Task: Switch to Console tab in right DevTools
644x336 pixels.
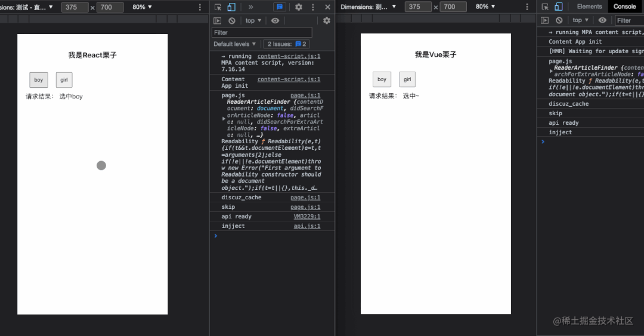Action: (624, 7)
